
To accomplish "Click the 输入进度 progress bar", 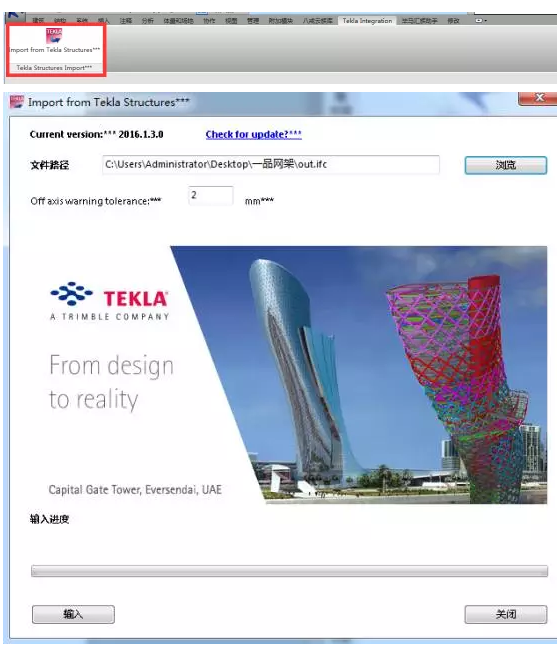I will (289, 571).
